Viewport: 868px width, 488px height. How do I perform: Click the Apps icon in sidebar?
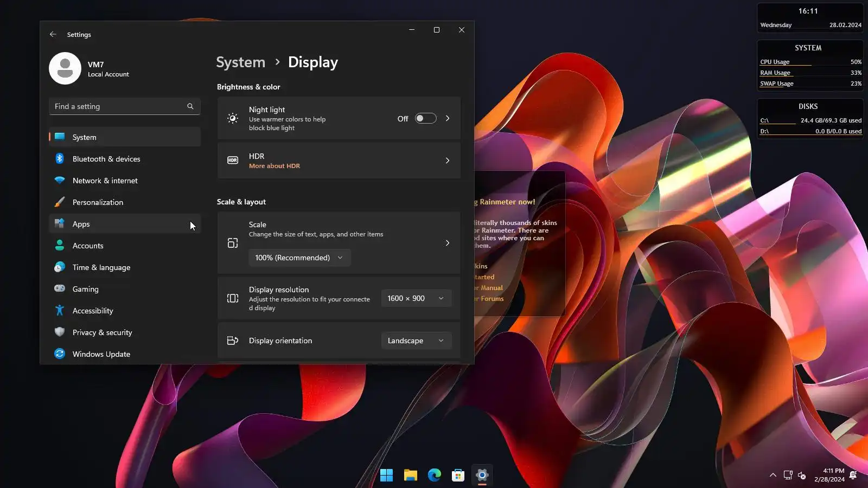point(60,223)
